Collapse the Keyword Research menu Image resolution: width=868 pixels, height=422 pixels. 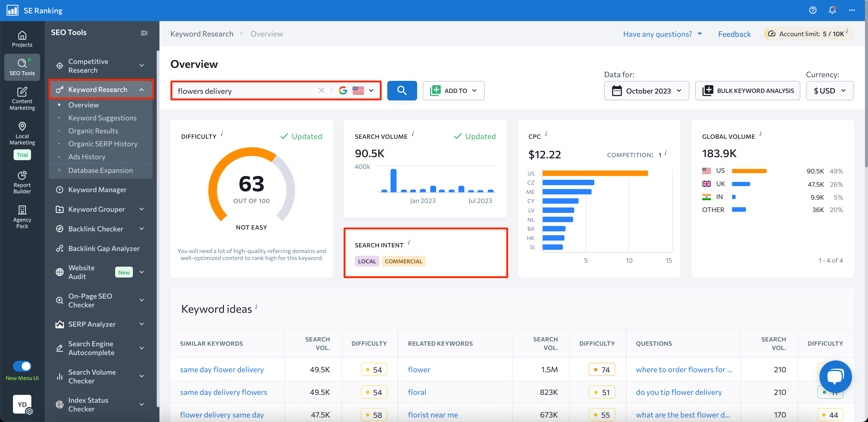pyautogui.click(x=142, y=89)
